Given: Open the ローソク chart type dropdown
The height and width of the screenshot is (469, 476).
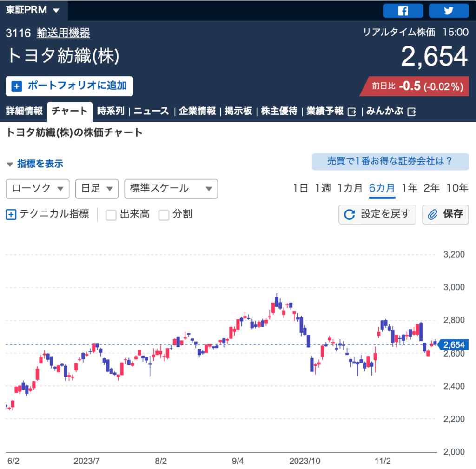Looking at the screenshot, I should [x=37, y=189].
